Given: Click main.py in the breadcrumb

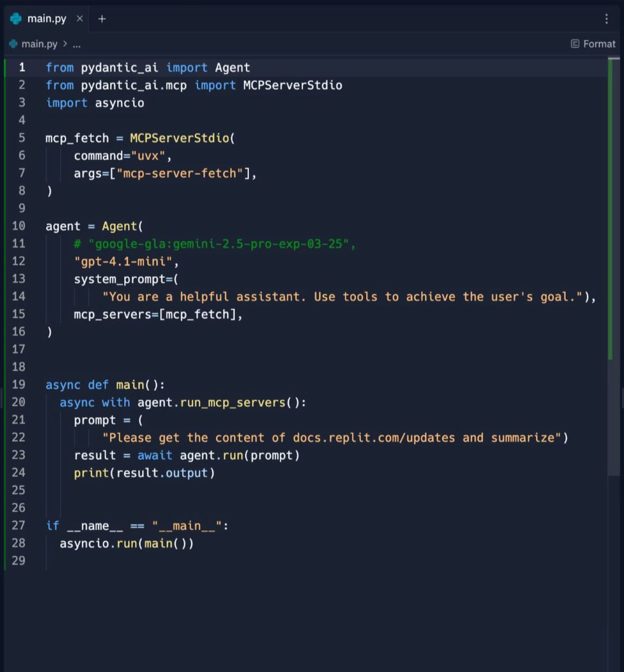Looking at the screenshot, I should (39, 44).
